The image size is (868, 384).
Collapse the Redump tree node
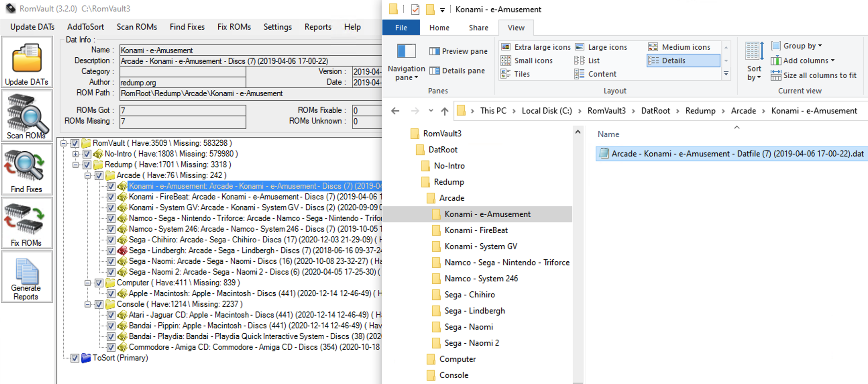click(75, 165)
